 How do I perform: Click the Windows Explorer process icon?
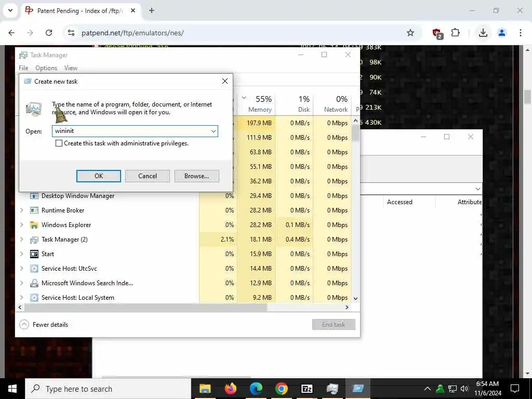coord(34,225)
